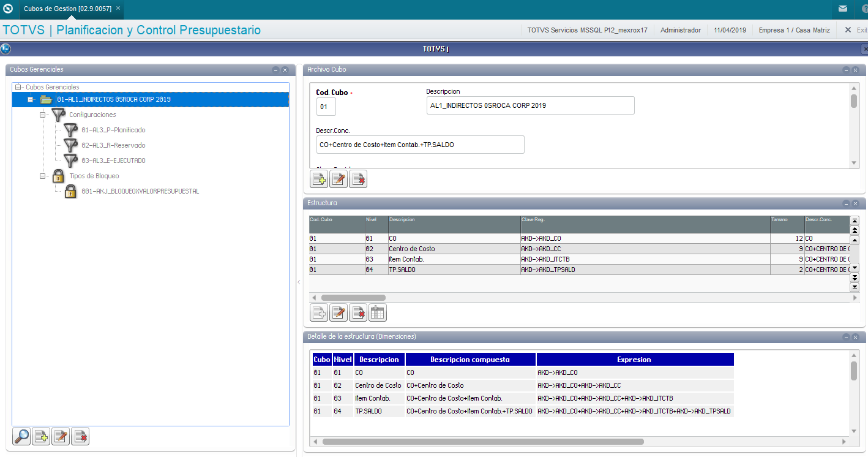The width and height of the screenshot is (868, 457).
Task: Click the funnel icon beside Configuraciones
Action: 58,115
